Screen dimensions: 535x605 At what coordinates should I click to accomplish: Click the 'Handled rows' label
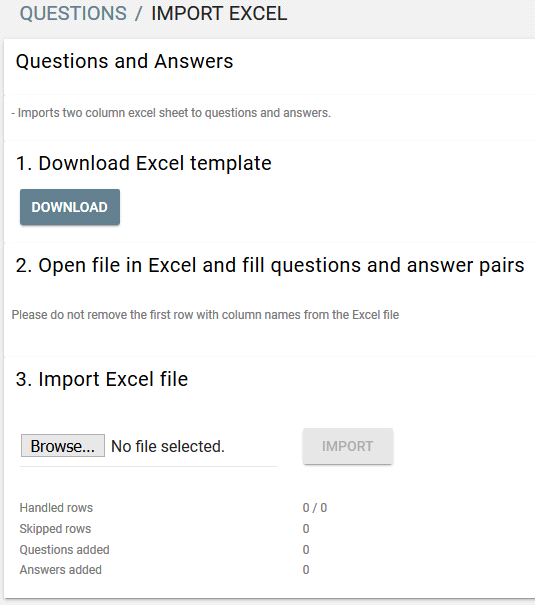coord(56,508)
